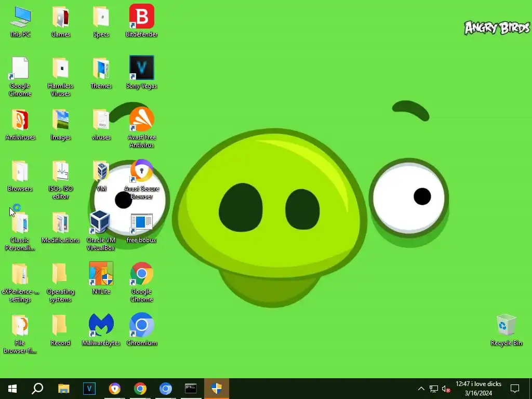Open the Browsers folder
Image resolution: width=532 pixels, height=399 pixels.
click(x=20, y=176)
